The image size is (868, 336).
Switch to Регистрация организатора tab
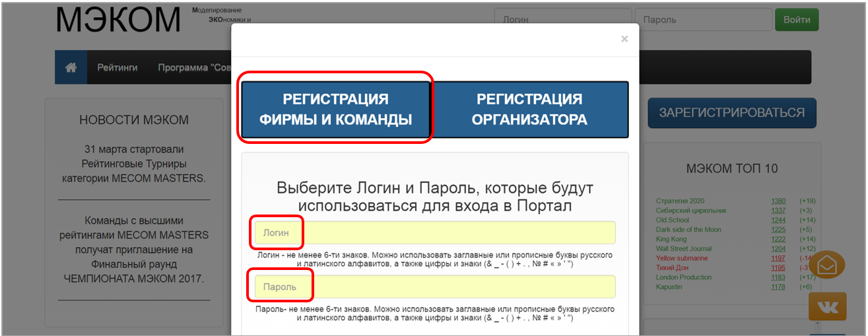pos(529,110)
